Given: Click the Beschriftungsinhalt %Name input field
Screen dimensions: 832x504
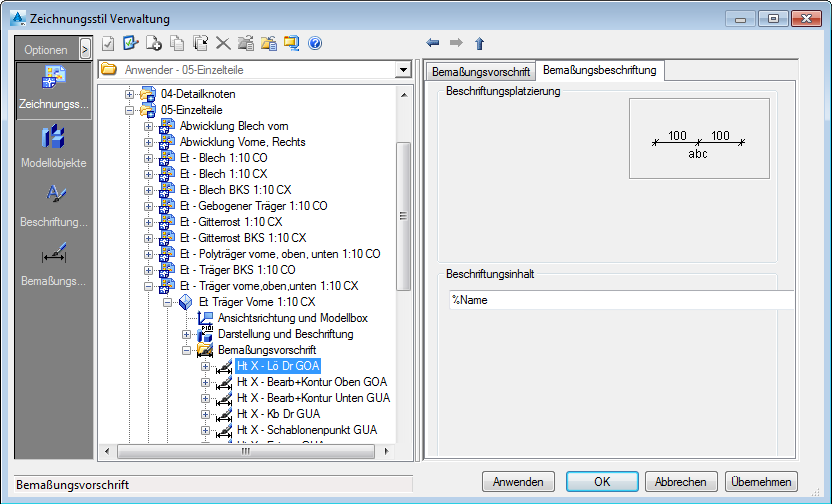Looking at the screenshot, I should tap(621, 300).
